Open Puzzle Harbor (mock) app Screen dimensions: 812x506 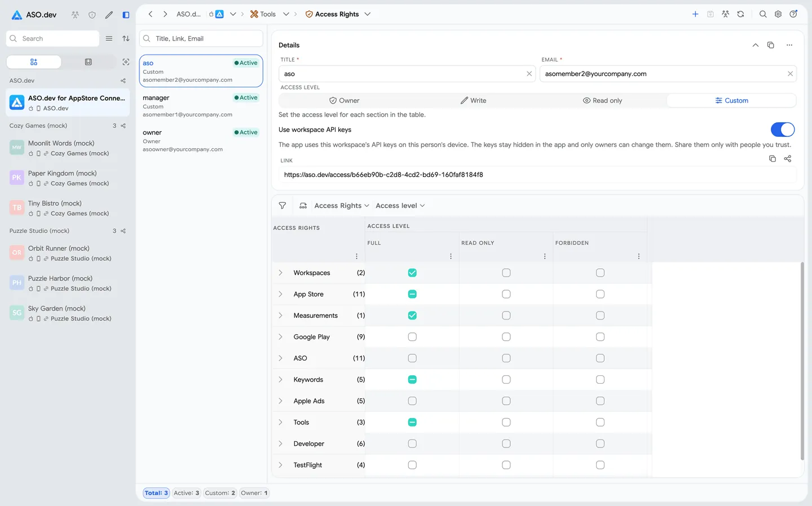coord(68,283)
